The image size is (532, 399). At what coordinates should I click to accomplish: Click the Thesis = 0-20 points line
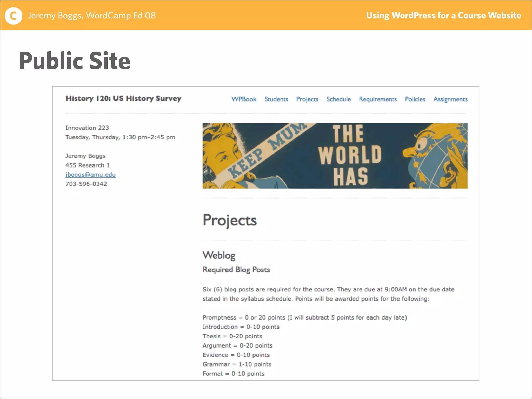(x=232, y=336)
